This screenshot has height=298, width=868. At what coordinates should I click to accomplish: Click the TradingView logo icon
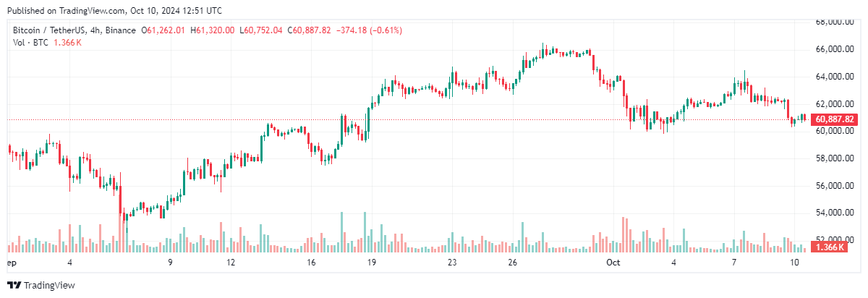point(14,285)
